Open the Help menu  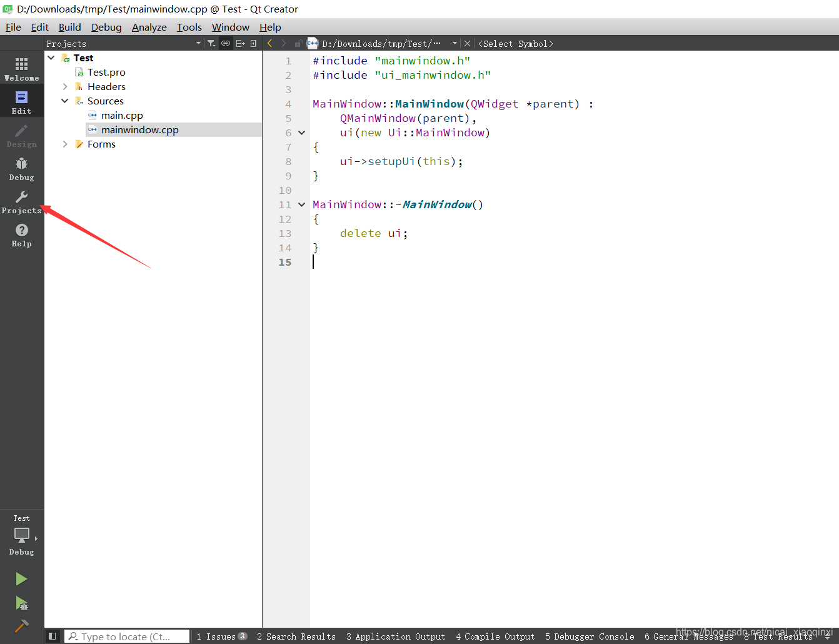click(x=270, y=27)
